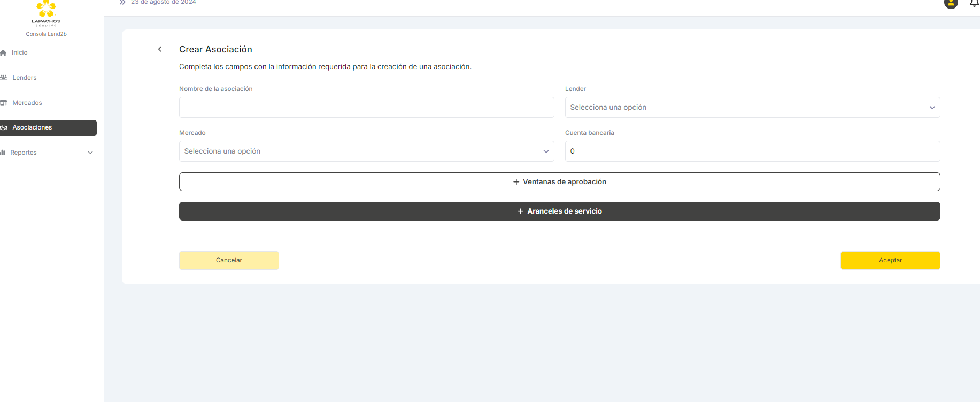
Task: Open the notifications bell icon
Action: click(x=974, y=3)
